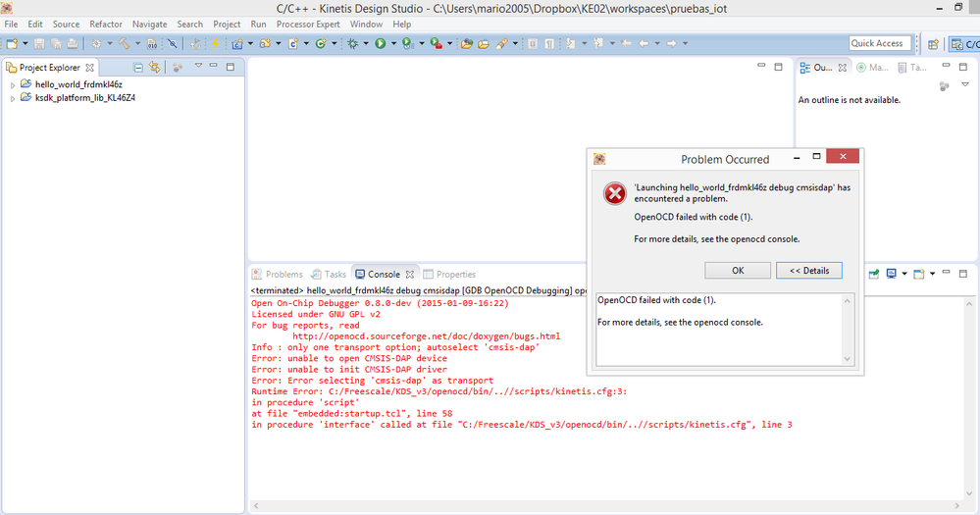Open the Debug configurations dropdown arrow
This screenshot has height=515, width=980.
click(x=366, y=43)
